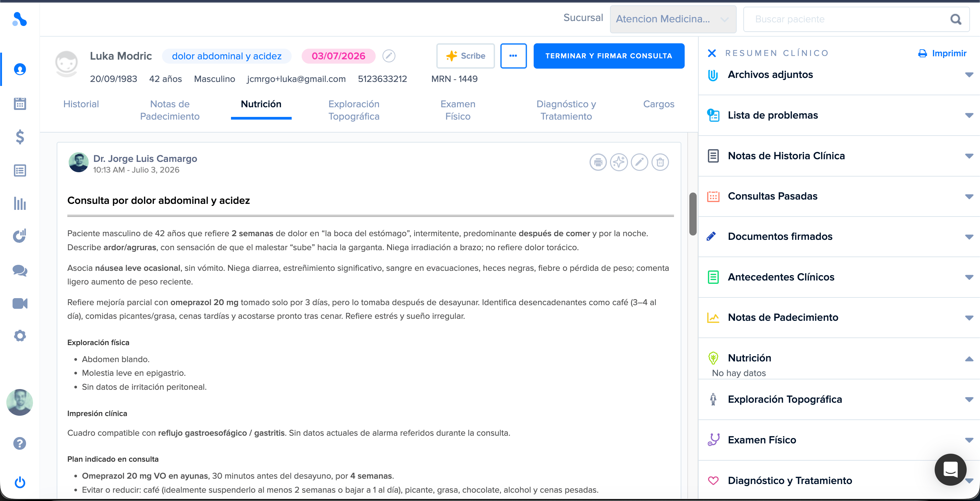Viewport: 980px width, 501px height.
Task: Expand Examen Físico summary section
Action: pos(969,440)
